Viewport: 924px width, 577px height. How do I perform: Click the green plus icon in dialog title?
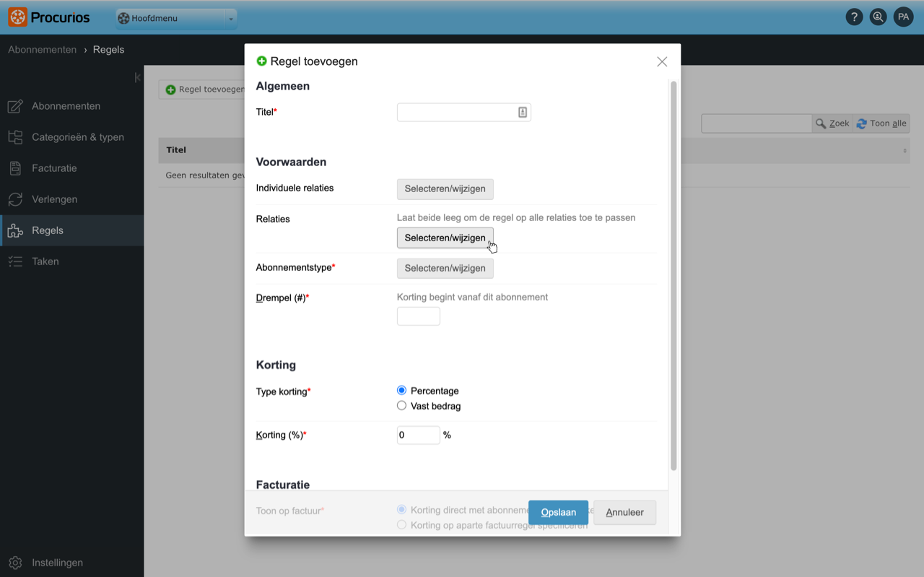tap(261, 61)
